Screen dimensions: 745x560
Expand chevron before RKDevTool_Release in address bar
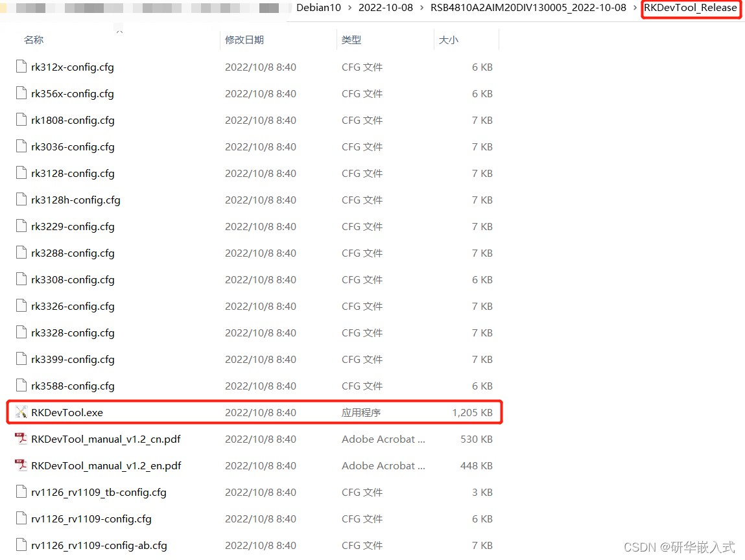(x=635, y=8)
